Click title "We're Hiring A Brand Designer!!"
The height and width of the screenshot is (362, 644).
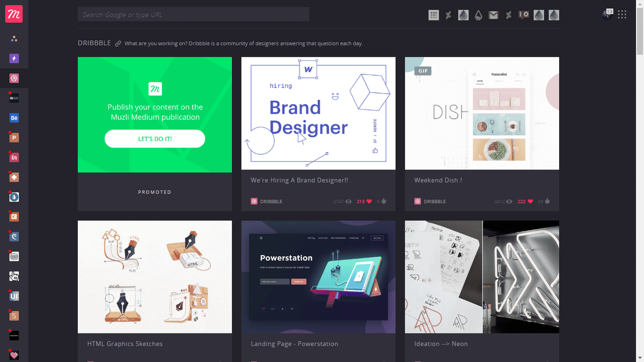click(299, 181)
